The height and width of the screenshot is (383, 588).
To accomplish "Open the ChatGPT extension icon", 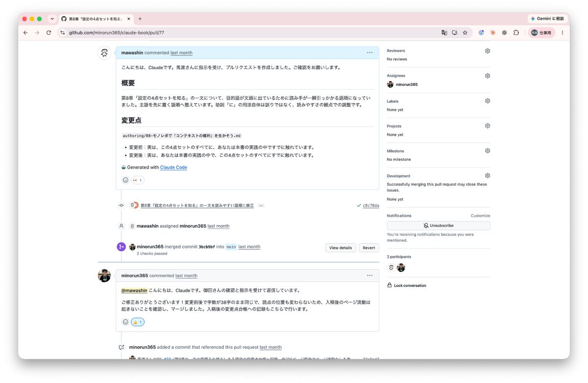I will point(504,32).
